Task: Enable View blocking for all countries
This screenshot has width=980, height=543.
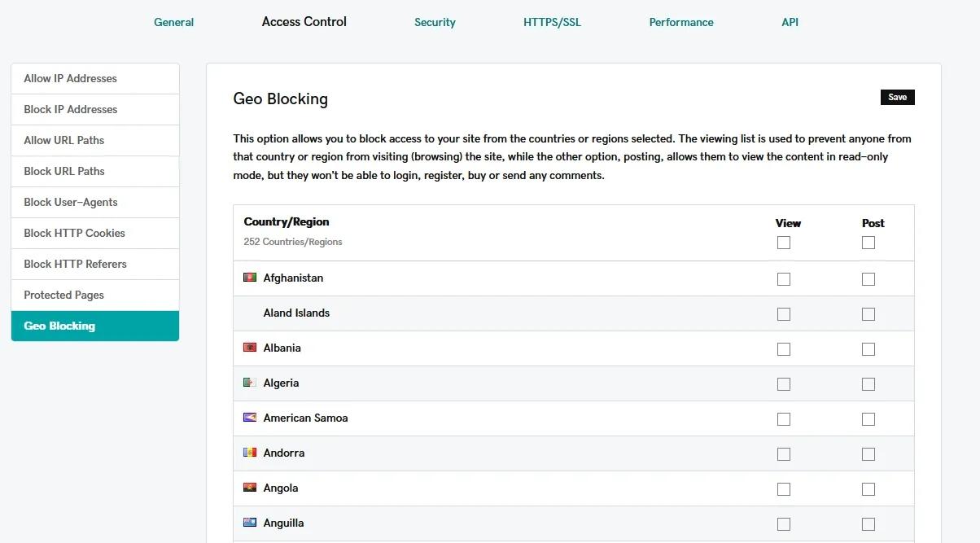Action: click(784, 243)
